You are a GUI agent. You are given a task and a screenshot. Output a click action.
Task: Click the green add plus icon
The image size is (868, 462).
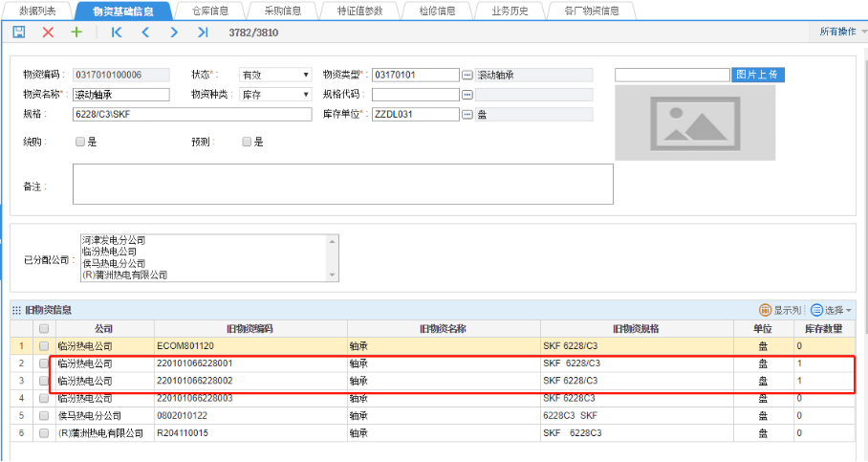click(76, 33)
